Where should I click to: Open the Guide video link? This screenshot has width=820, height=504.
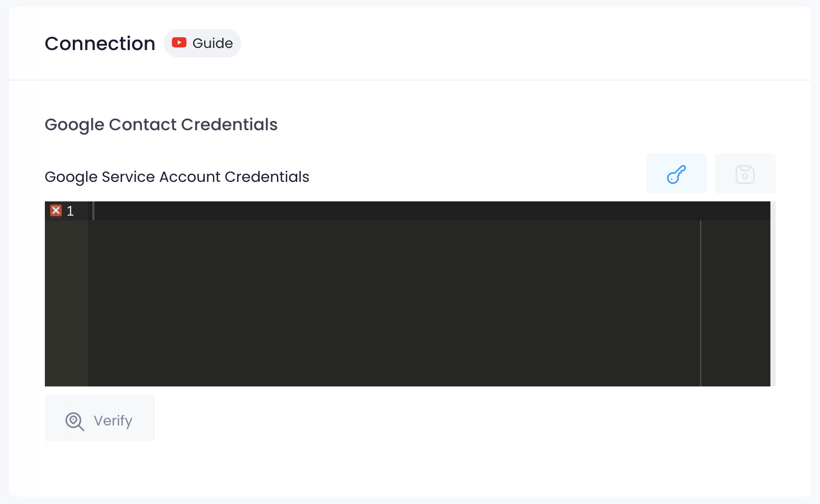212,43
